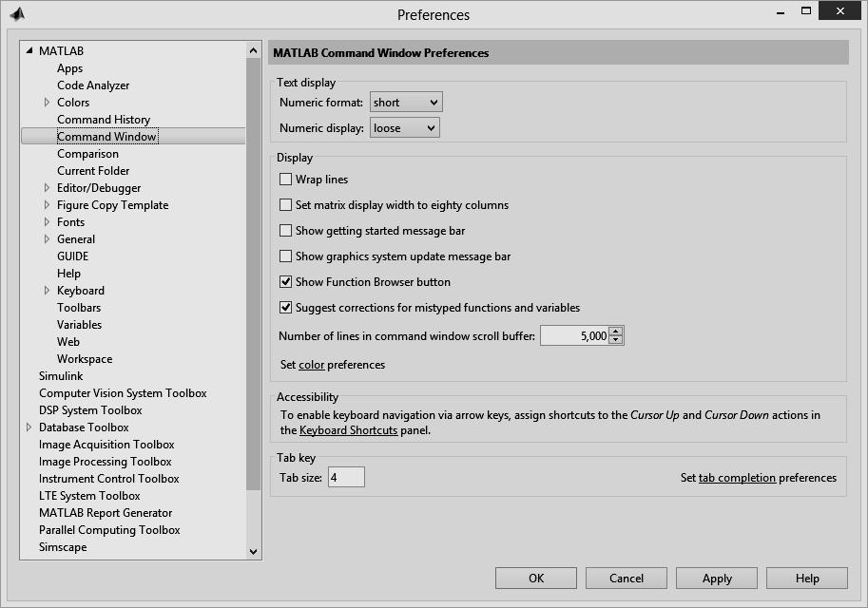
Task: Select Toolbars preferences
Action: tap(79, 308)
